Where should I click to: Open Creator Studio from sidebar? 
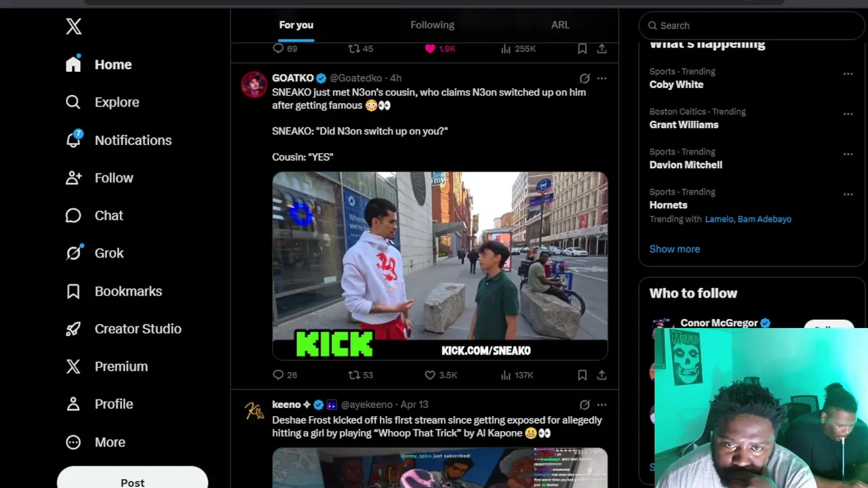[123, 329]
